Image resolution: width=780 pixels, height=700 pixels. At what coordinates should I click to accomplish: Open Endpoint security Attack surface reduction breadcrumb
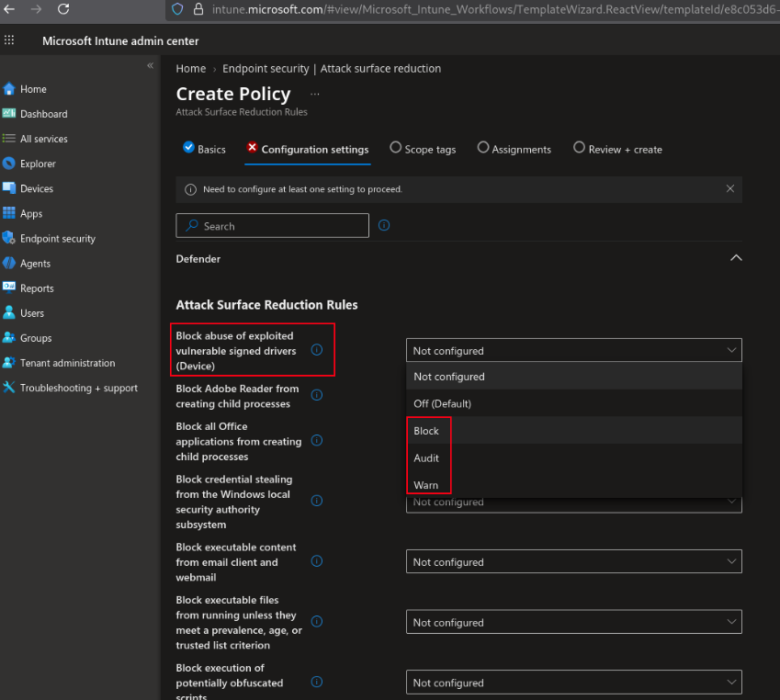[x=332, y=69]
